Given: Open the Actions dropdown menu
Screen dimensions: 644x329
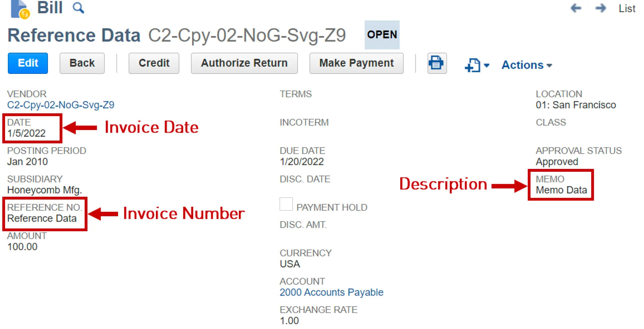Looking at the screenshot, I should coord(527,65).
